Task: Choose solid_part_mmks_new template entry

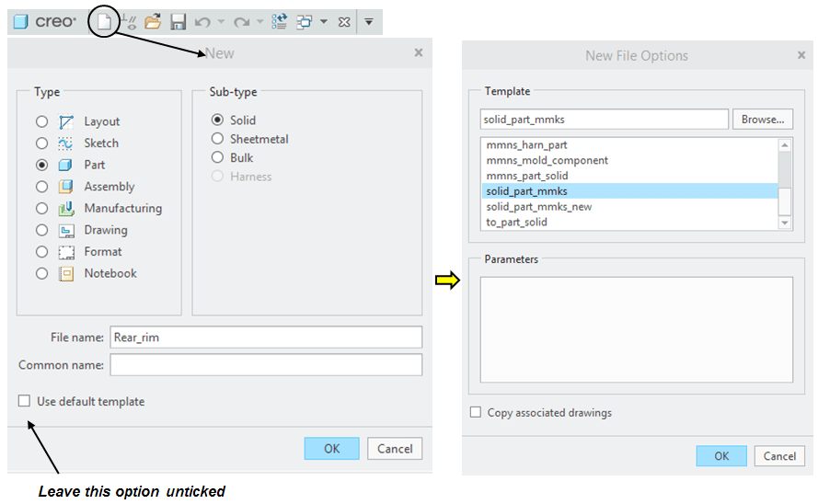Action: pos(539,207)
